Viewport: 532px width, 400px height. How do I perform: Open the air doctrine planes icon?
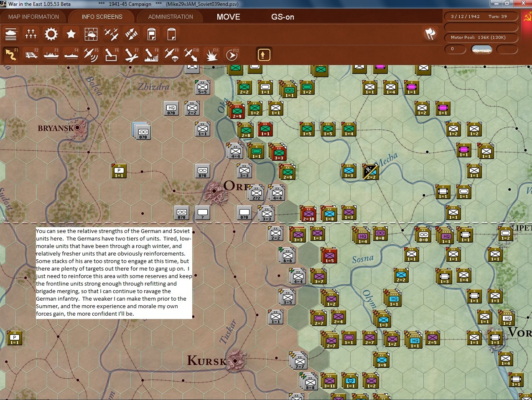(x=111, y=34)
